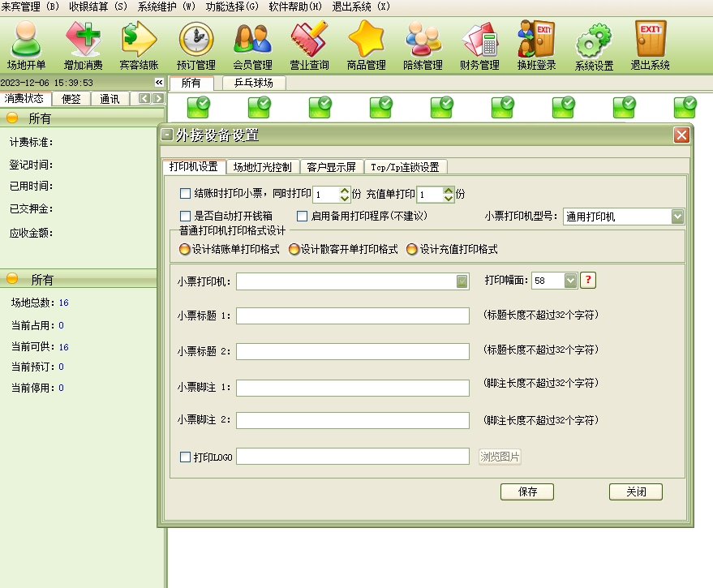
Task: Switch to 场地灯光控制 tab
Action: tap(262, 167)
